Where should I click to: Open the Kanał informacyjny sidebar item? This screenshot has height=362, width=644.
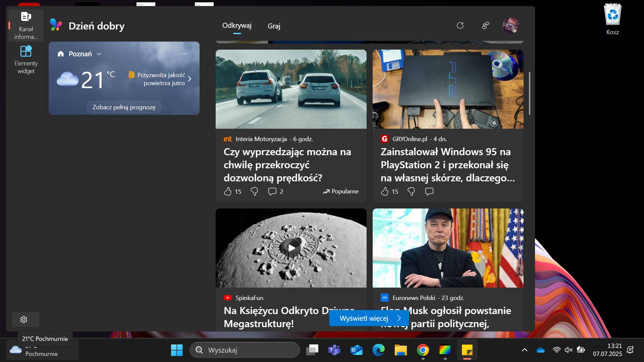point(26,25)
